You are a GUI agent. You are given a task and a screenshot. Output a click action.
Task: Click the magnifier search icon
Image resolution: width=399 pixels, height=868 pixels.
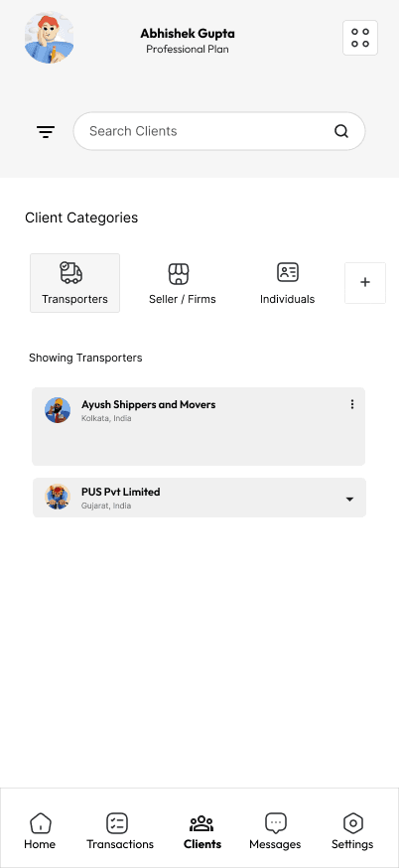click(341, 131)
